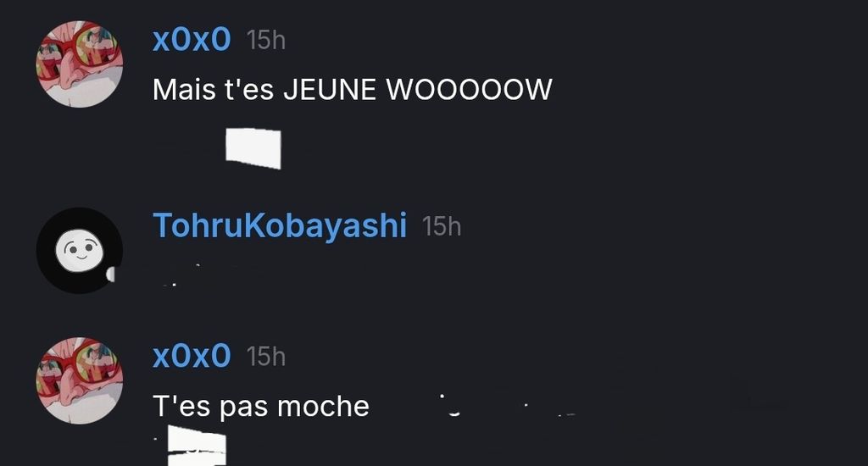The height and width of the screenshot is (466, 868).
Task: Open x0x0 username above Mais t'es JEUNE
Action: click(x=192, y=40)
